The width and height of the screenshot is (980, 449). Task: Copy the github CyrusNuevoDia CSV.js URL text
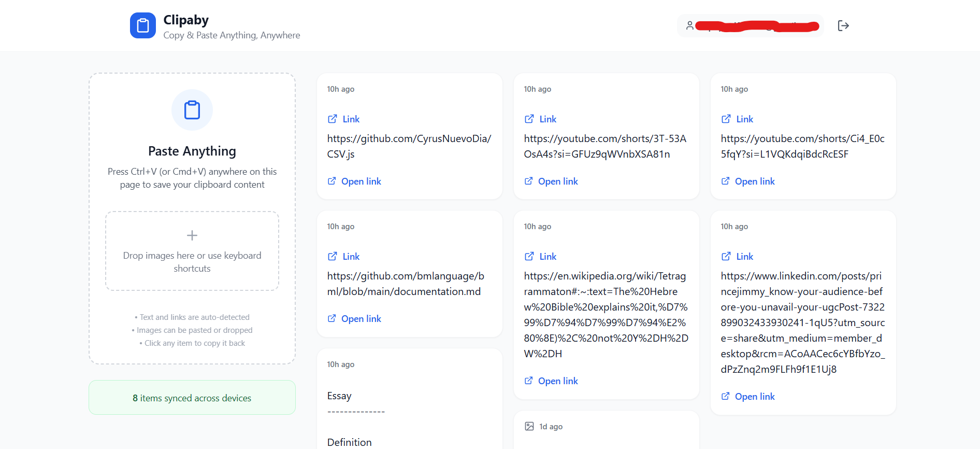[x=409, y=146]
